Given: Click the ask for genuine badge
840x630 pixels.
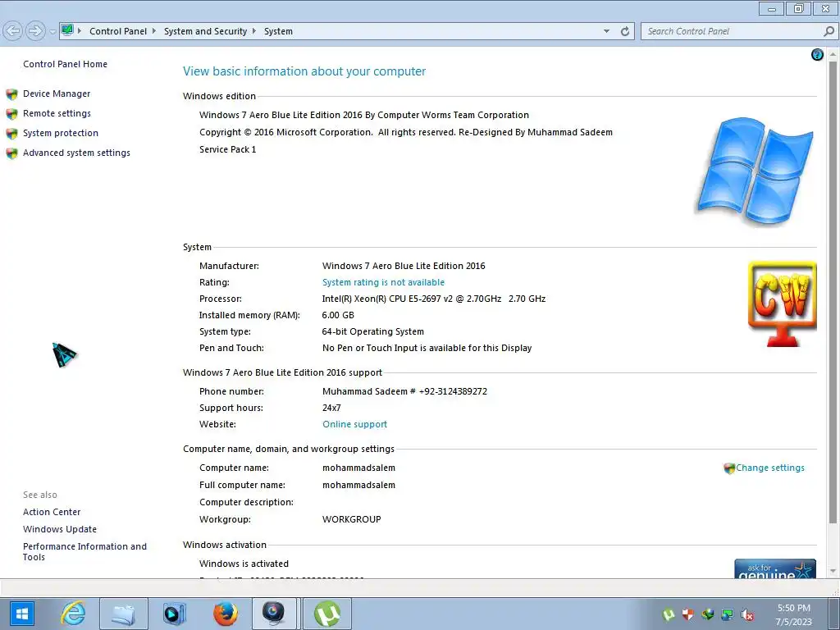Looking at the screenshot, I should 775,569.
